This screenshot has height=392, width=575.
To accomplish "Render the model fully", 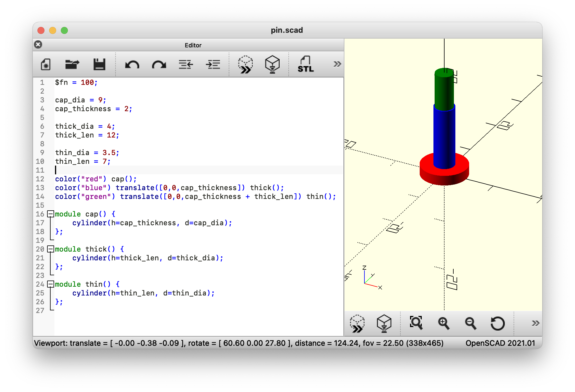I will click(x=272, y=64).
